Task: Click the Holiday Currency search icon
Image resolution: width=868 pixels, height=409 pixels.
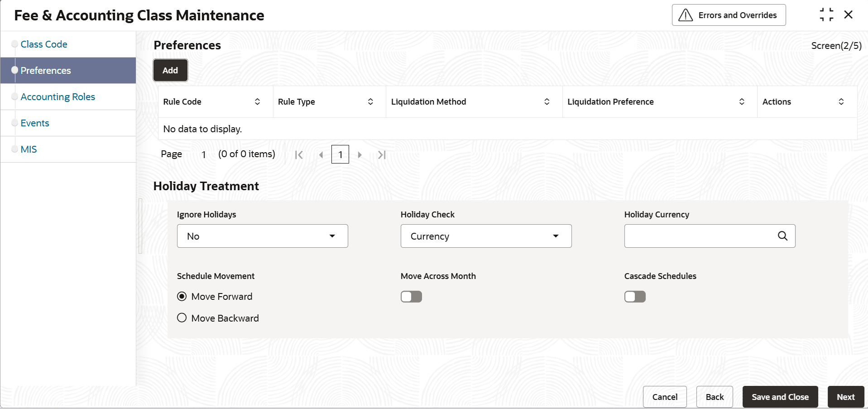Action: coord(782,236)
